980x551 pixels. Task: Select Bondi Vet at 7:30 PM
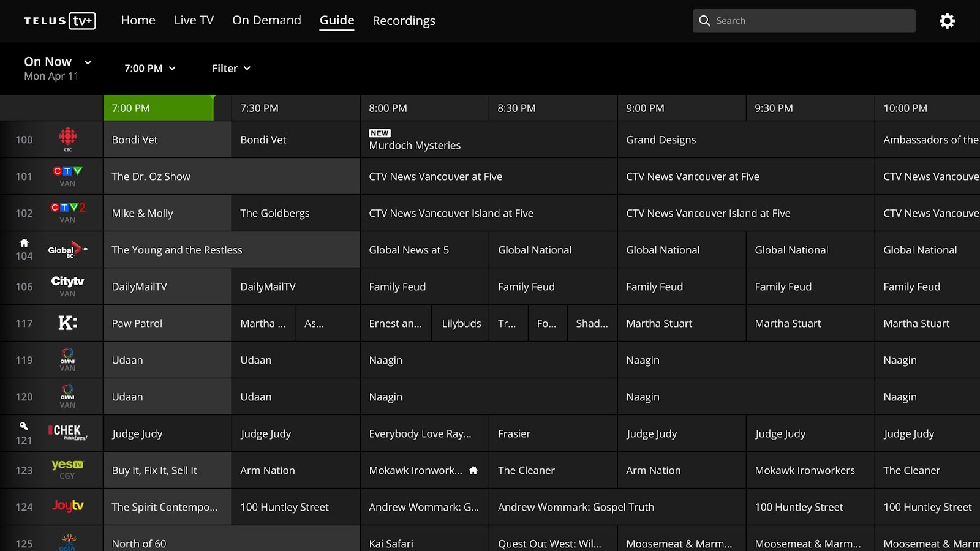click(296, 140)
